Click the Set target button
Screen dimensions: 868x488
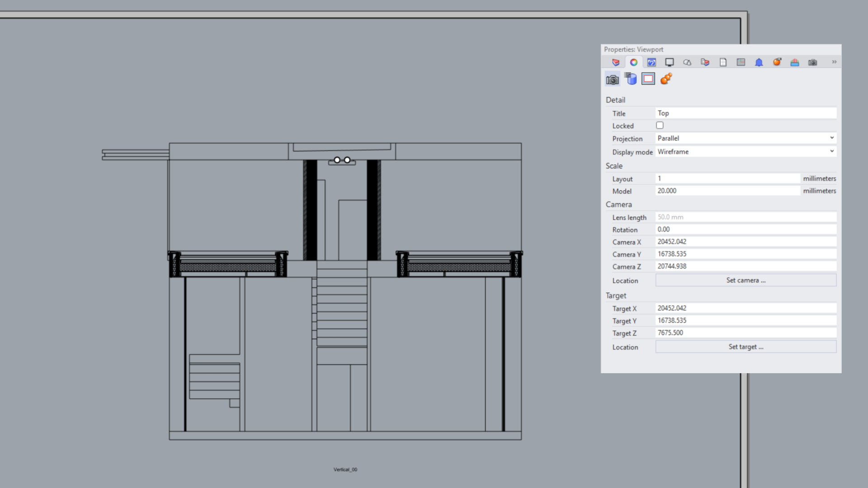[x=746, y=347]
